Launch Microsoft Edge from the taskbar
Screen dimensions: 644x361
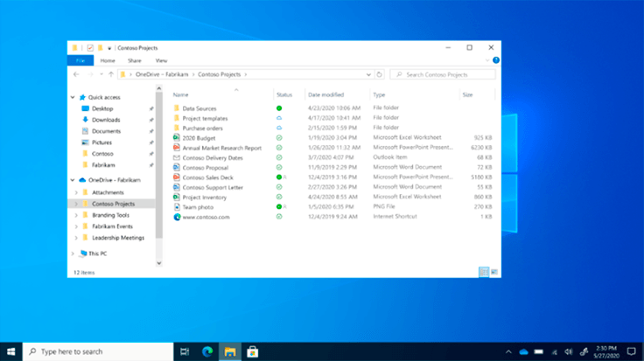(x=207, y=351)
